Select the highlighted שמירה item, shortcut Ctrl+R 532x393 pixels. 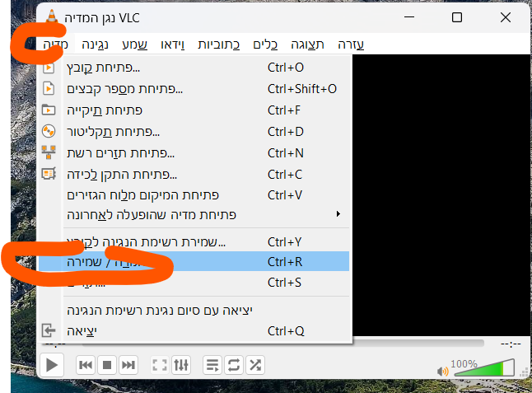coord(194,261)
